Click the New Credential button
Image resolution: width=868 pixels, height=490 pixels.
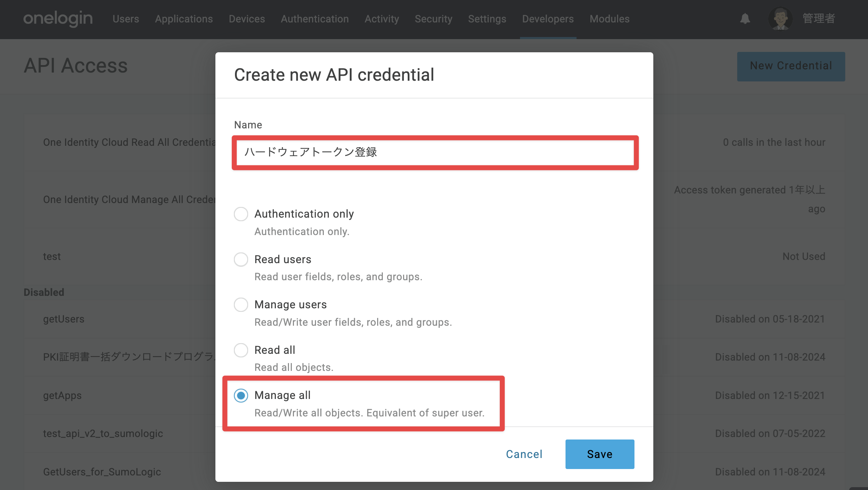click(x=791, y=66)
